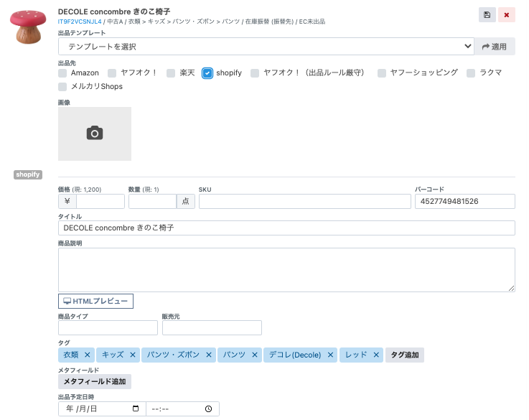Click the red X remove icon
This screenshot has height=420, width=529.
coord(507,15)
